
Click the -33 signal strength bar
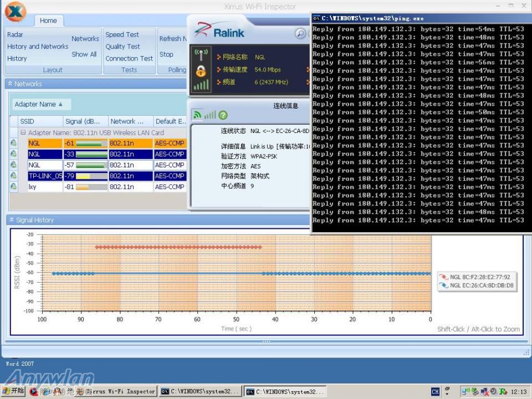[91, 155]
